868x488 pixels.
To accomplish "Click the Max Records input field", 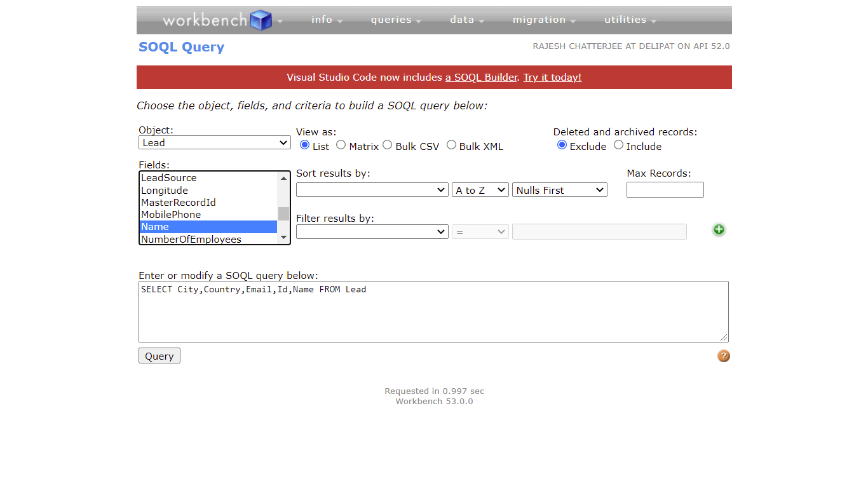I will click(x=665, y=190).
